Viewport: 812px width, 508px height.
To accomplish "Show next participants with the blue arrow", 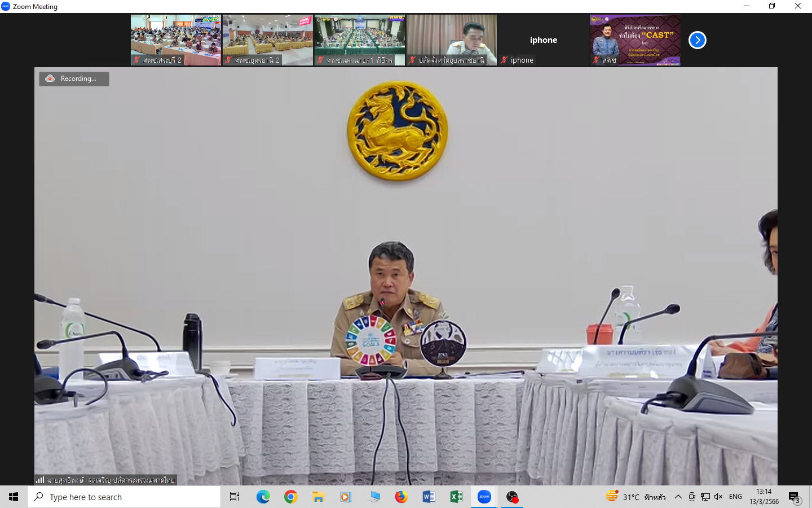I will click(698, 40).
